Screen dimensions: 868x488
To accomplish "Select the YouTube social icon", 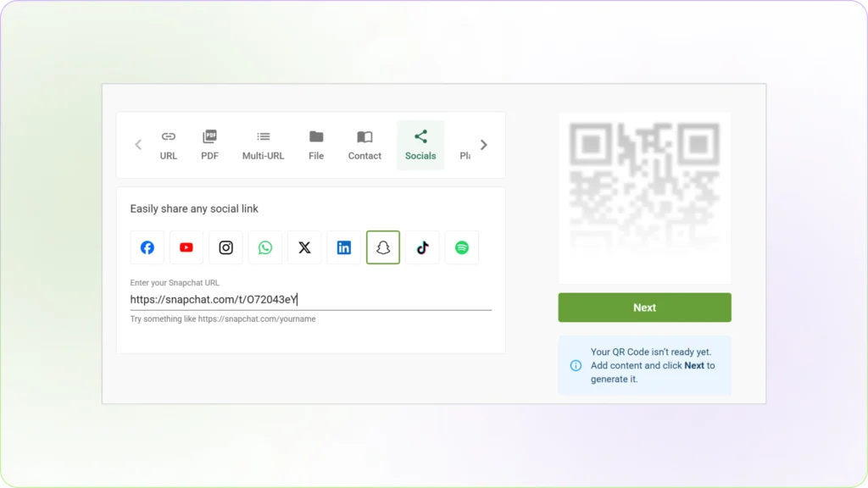I will (186, 247).
